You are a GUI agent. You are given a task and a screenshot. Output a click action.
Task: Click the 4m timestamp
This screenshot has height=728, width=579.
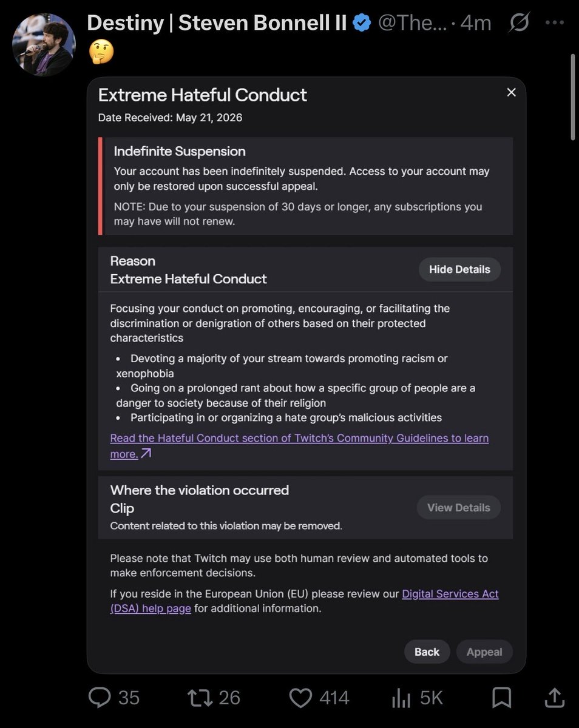pyautogui.click(x=475, y=24)
